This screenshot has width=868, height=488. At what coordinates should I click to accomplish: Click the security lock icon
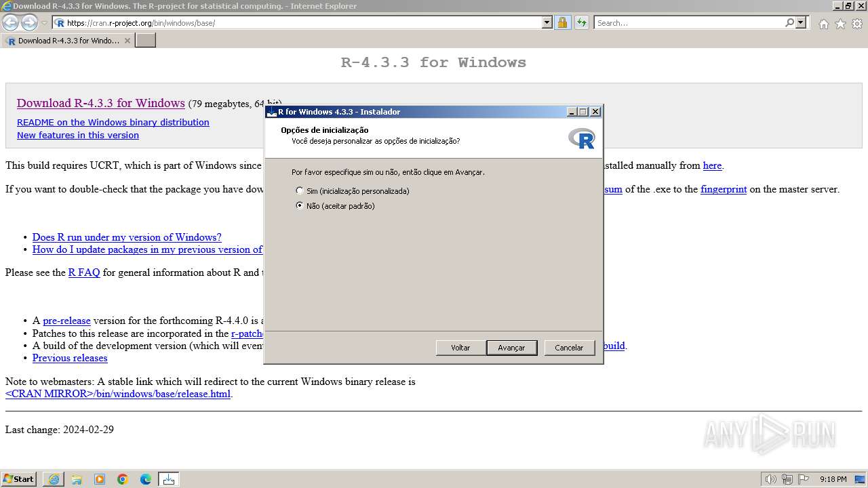[x=562, y=23]
